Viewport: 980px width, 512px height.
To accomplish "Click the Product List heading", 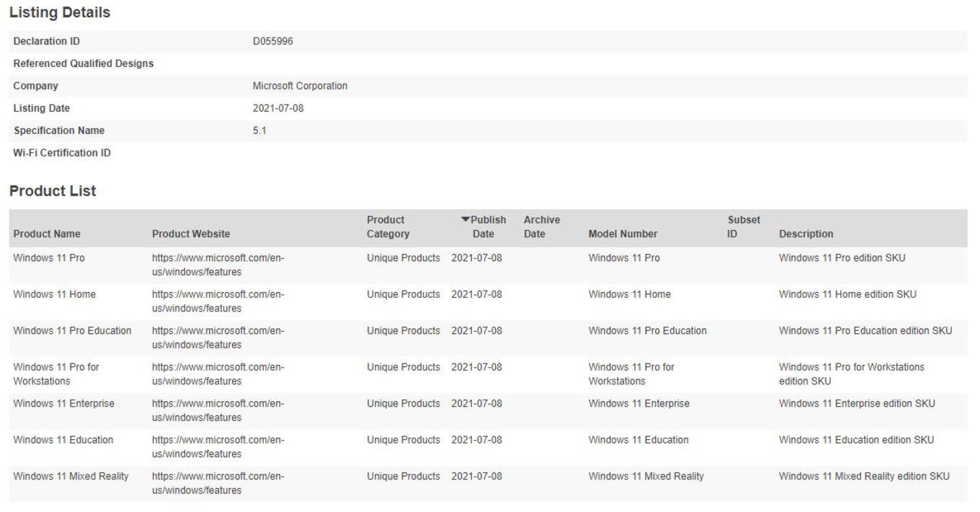I will click(53, 191).
